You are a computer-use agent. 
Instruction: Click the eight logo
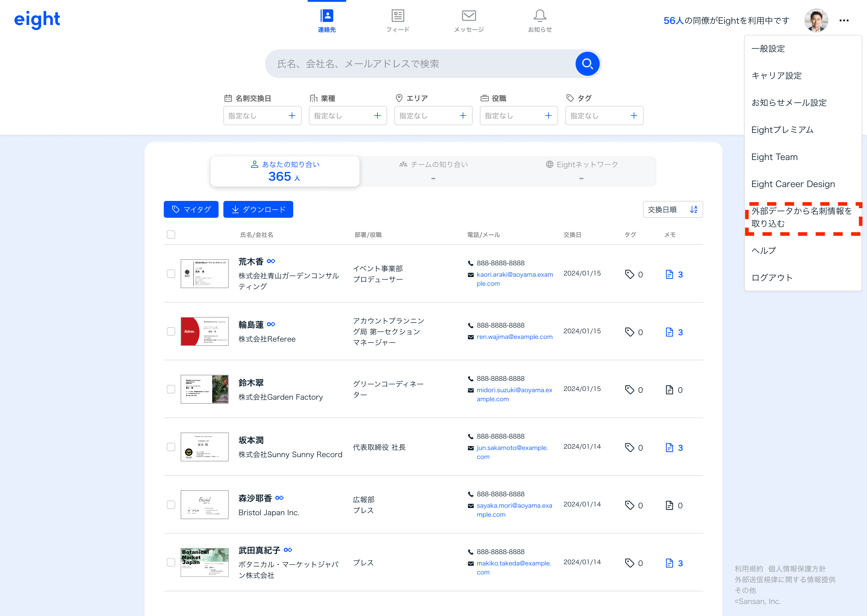click(x=37, y=20)
